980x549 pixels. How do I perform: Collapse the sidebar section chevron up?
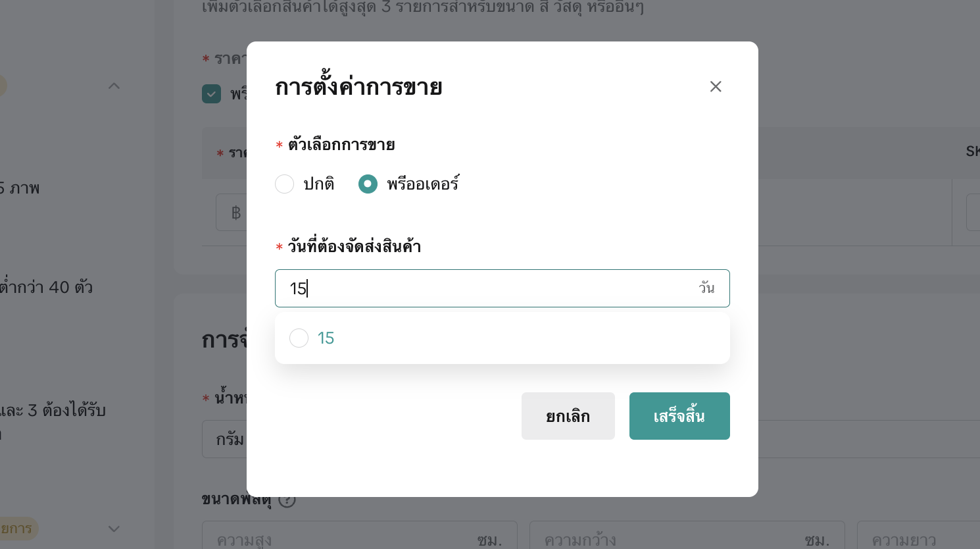click(114, 86)
